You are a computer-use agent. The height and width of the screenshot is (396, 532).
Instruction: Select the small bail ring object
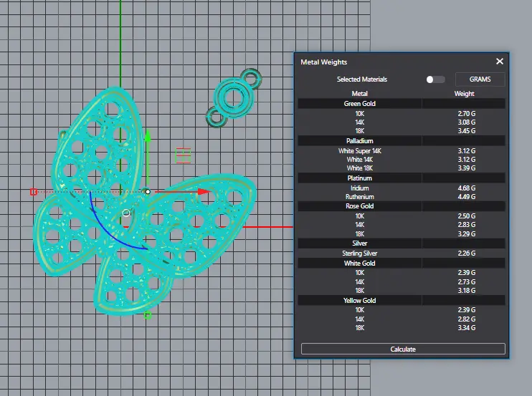tap(234, 98)
